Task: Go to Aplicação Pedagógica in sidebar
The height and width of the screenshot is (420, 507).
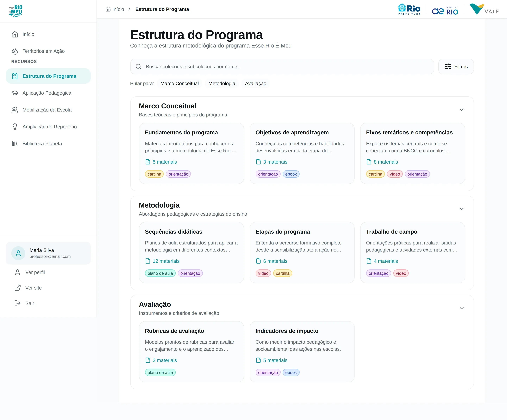Action: coord(48,93)
